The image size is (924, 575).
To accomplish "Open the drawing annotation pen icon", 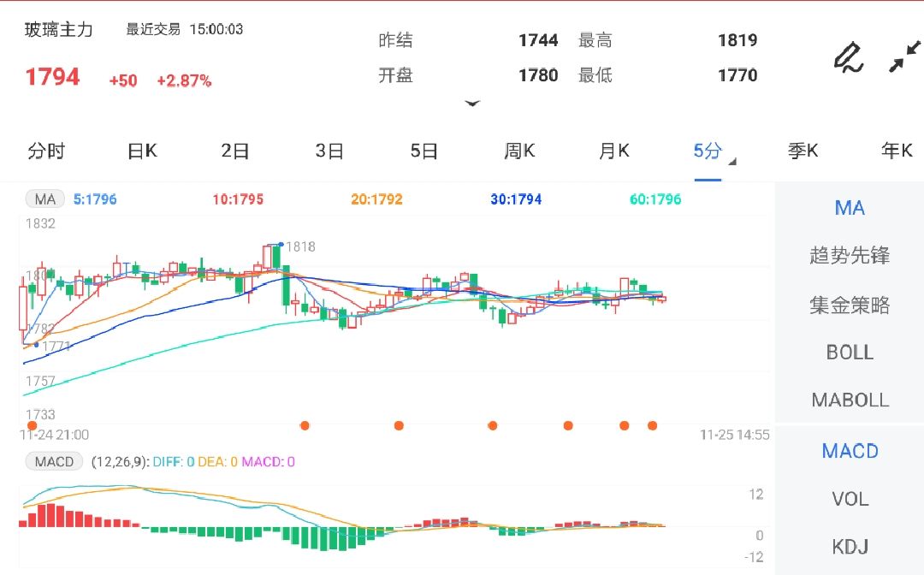I will (x=848, y=58).
